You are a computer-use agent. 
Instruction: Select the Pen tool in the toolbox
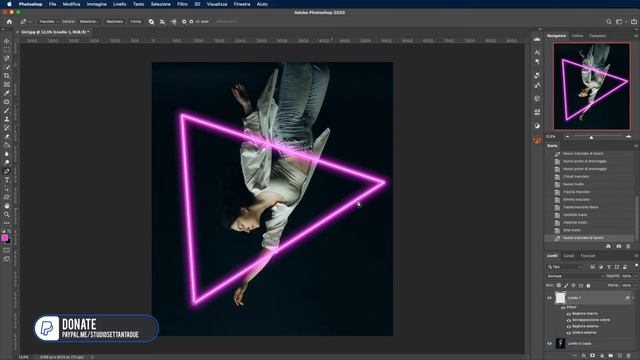point(7,171)
